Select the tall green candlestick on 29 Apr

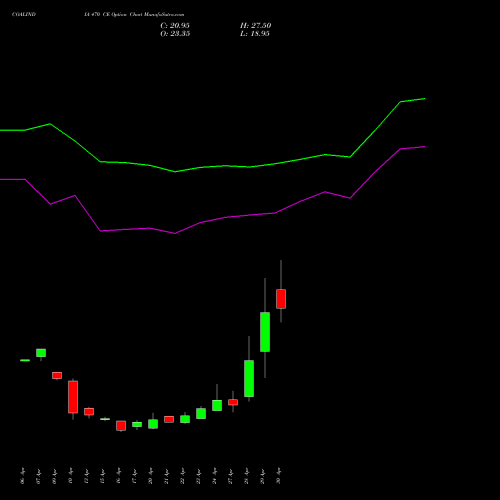265,332
